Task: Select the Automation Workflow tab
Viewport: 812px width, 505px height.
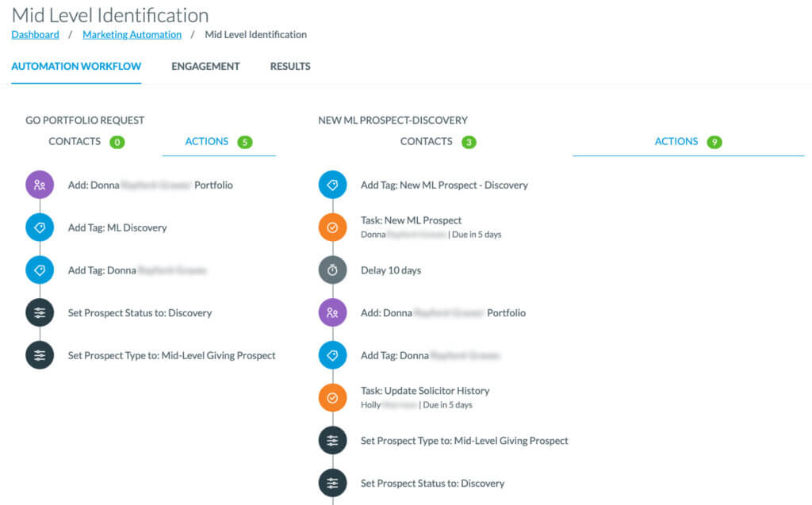Action: point(76,67)
